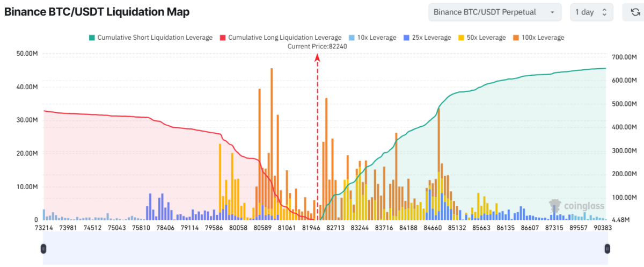Open the 1 day time range selector
The height and width of the screenshot is (267, 644).
point(591,12)
